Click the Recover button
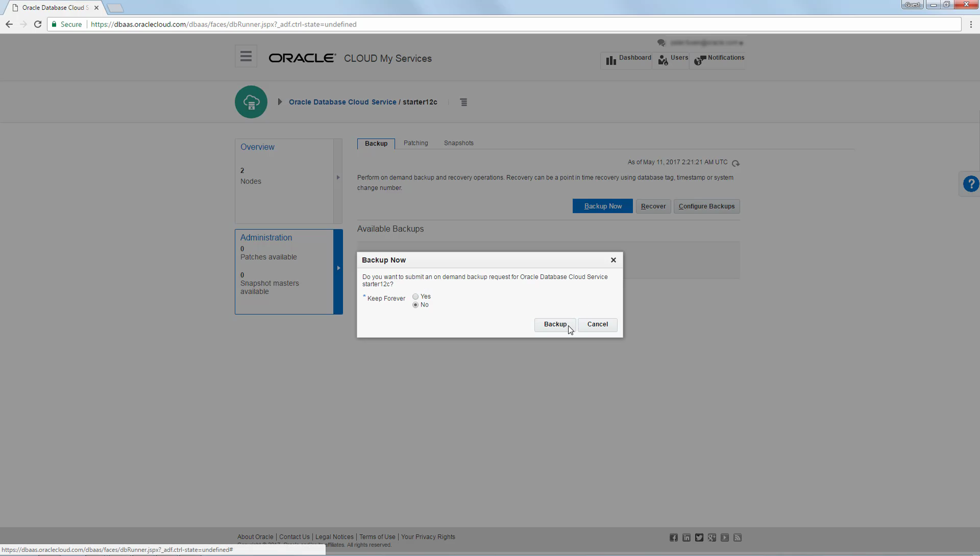The height and width of the screenshot is (556, 980). 653,207
